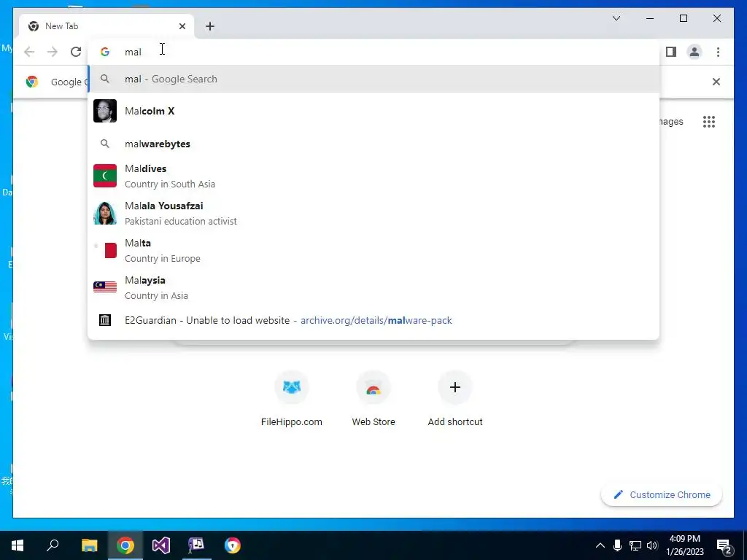Open File Explorer from taskbar
The width and height of the screenshot is (747, 560).
point(89,545)
